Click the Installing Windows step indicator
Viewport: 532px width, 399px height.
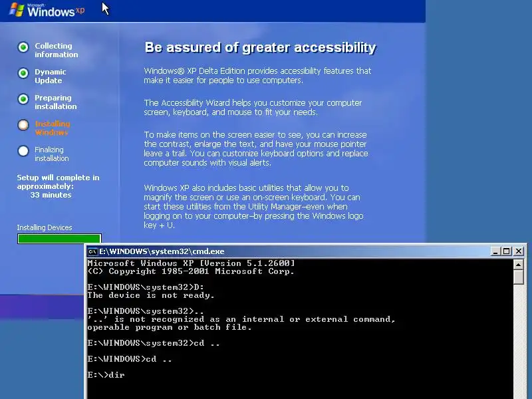23,125
